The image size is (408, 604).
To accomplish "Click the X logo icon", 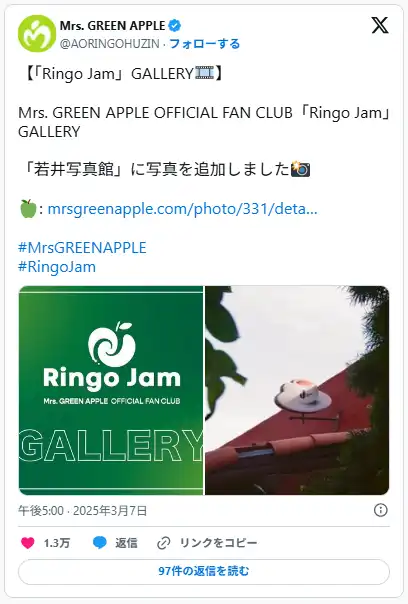I will 380,25.
